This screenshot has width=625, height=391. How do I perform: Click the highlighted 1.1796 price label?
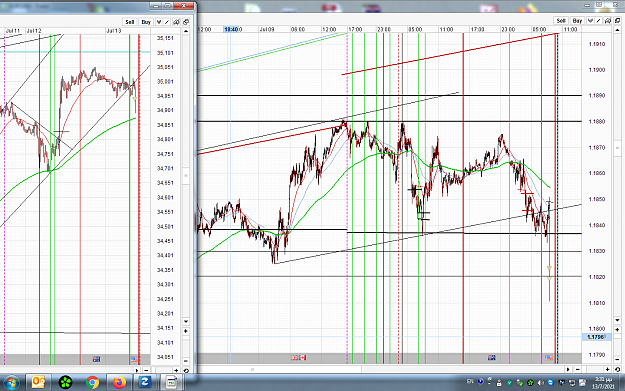click(x=596, y=337)
